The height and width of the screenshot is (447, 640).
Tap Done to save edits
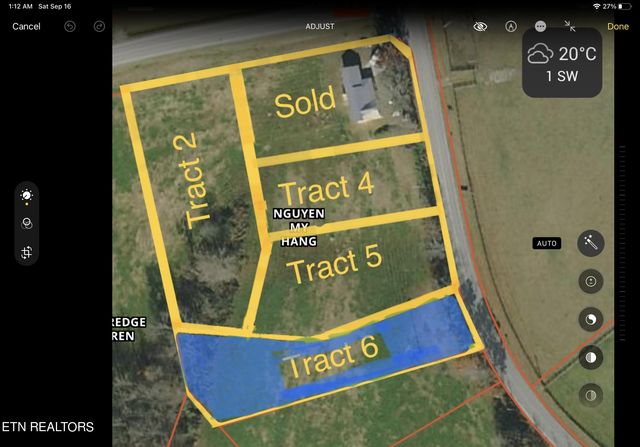pyautogui.click(x=617, y=26)
